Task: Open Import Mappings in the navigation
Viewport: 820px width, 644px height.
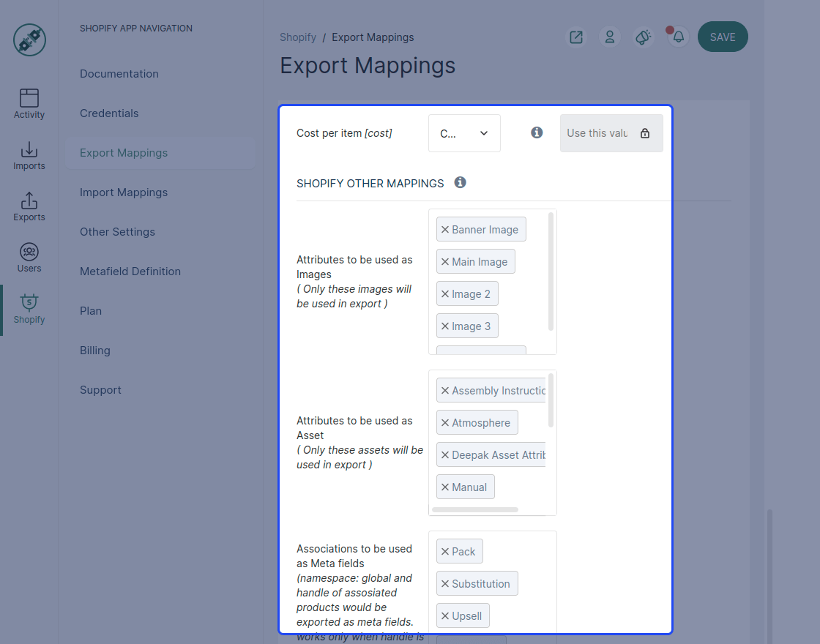Action: pos(124,192)
